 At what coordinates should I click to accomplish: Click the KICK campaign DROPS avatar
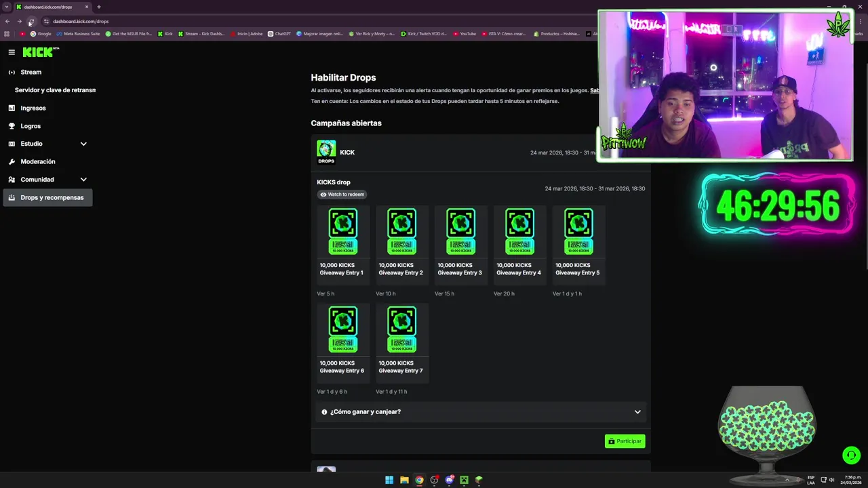point(326,152)
